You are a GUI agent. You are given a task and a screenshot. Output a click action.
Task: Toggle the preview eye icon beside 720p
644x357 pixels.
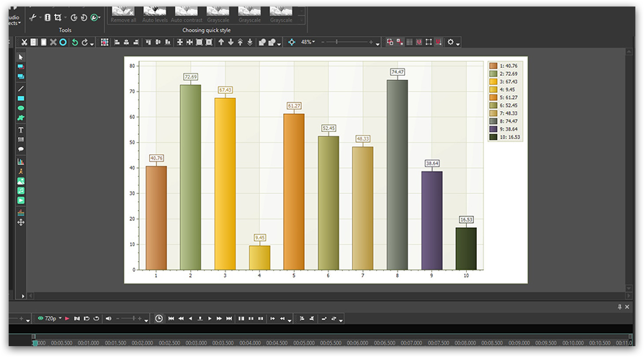pyautogui.click(x=40, y=318)
